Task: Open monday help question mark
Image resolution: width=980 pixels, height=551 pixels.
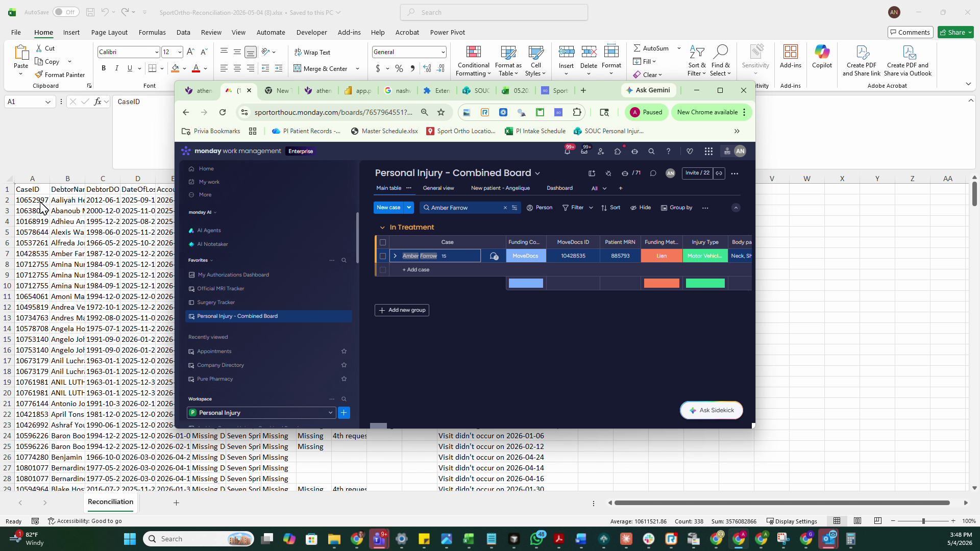Action: pyautogui.click(x=668, y=152)
